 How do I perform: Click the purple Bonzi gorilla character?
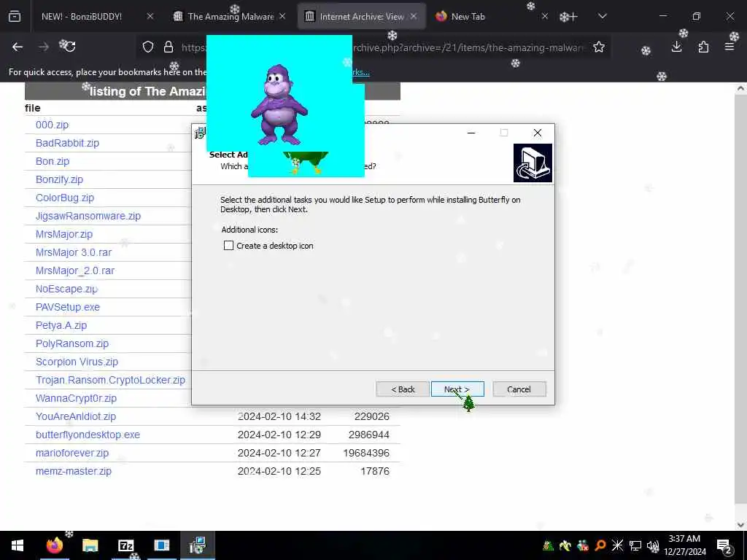coord(279,104)
